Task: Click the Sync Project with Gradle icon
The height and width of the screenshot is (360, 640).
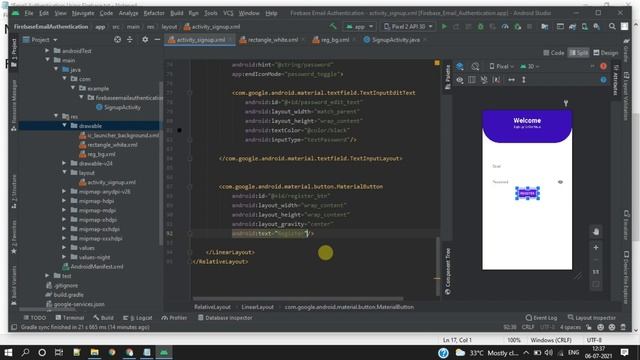Action: [572, 27]
